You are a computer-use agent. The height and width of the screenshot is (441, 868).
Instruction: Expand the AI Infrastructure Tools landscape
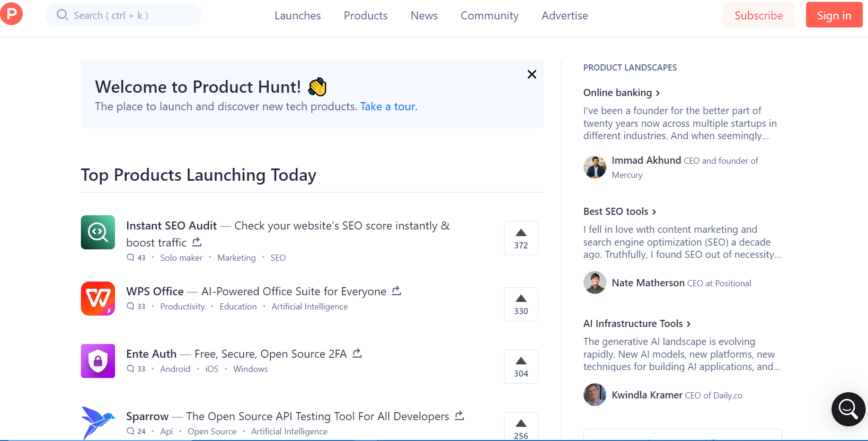(x=637, y=324)
